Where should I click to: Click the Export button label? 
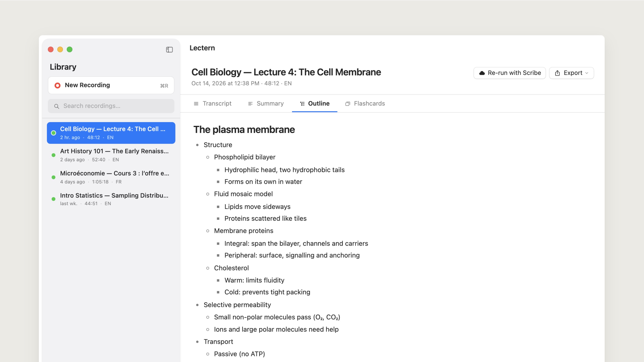point(573,73)
